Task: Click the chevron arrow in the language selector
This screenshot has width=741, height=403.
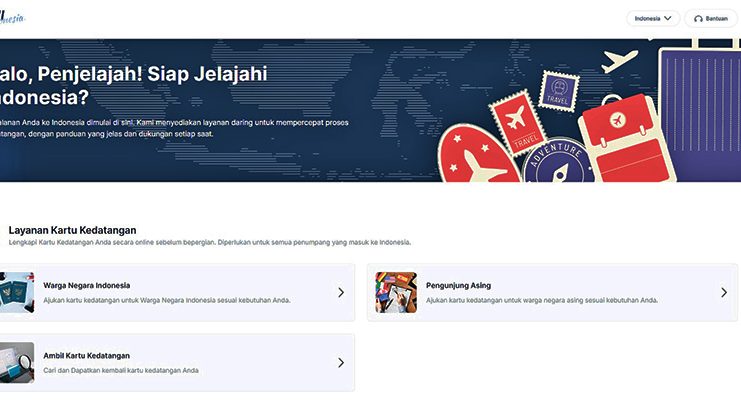Action: tap(668, 18)
